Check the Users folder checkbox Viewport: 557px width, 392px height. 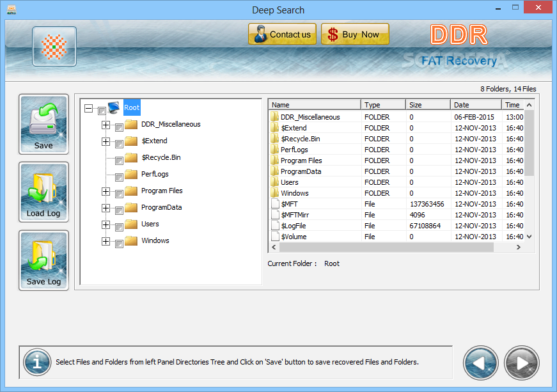pos(119,227)
